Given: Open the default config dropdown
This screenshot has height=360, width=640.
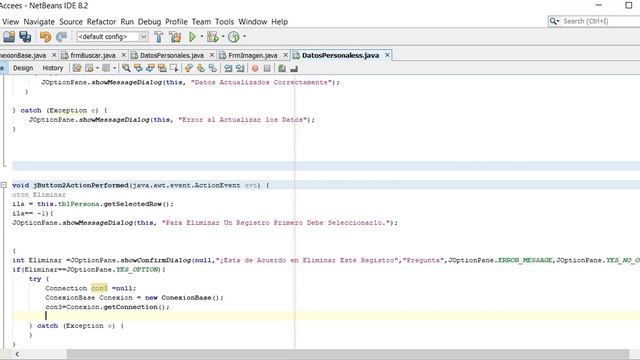Looking at the screenshot, I should click(144, 37).
